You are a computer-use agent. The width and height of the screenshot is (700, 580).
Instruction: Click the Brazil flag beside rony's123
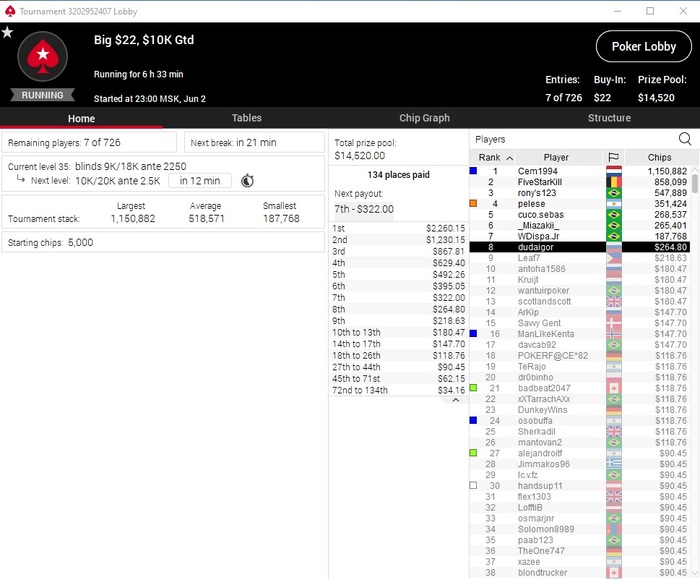click(614, 193)
